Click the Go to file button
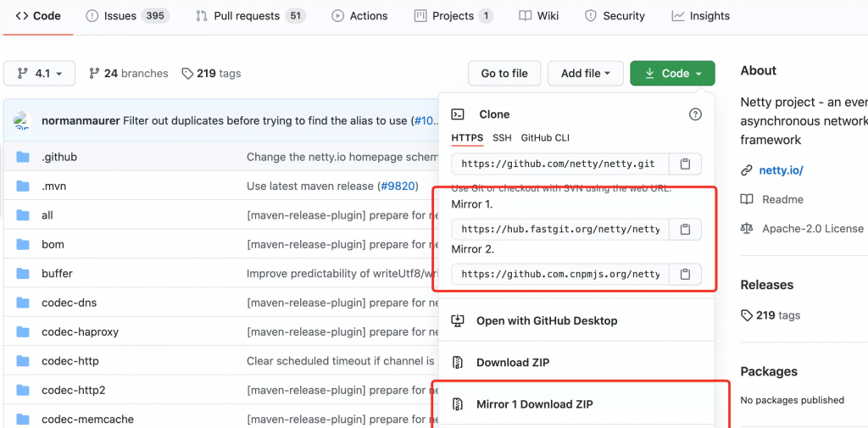Screen dimensions: 868x428 pos(504,73)
